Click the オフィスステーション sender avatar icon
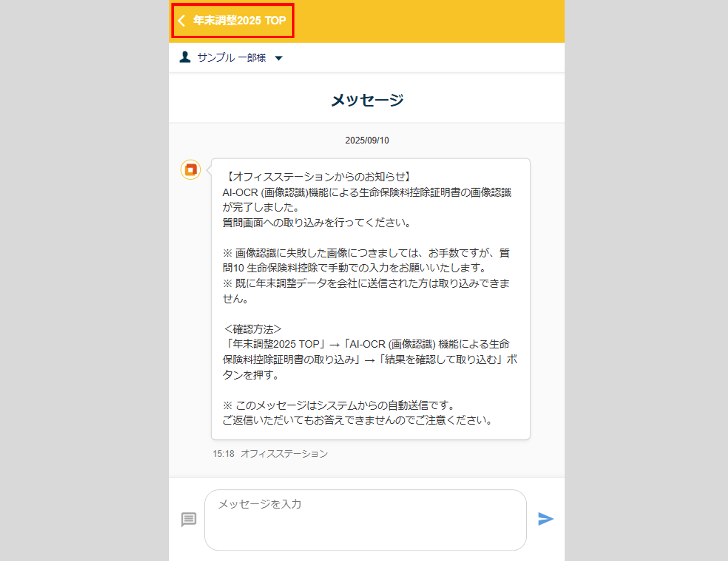Viewport: 728px width, 561px height. point(191,170)
